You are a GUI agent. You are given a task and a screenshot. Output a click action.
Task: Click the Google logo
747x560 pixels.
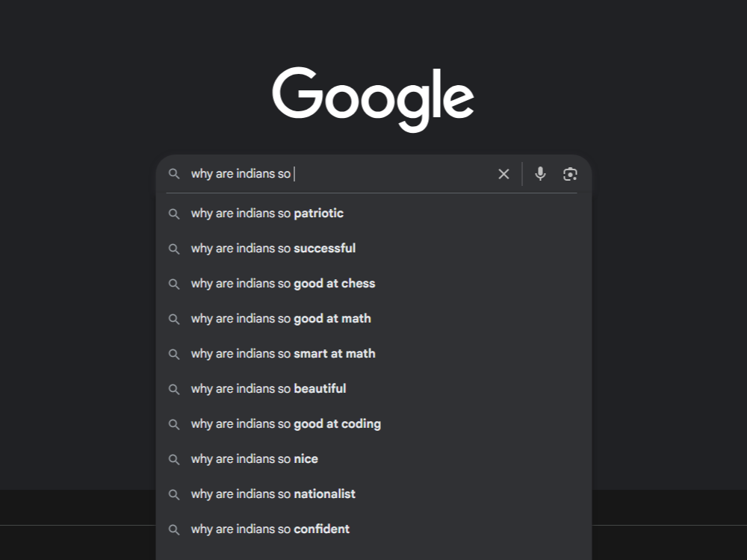373,99
